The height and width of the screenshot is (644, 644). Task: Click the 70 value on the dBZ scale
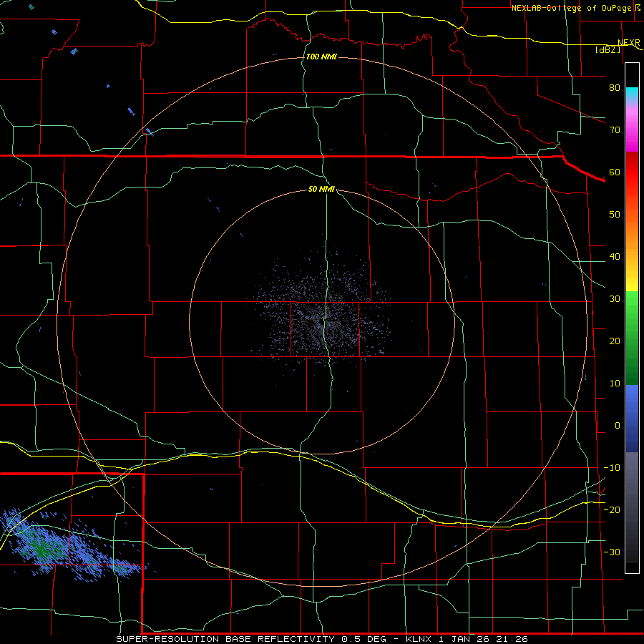615,130
